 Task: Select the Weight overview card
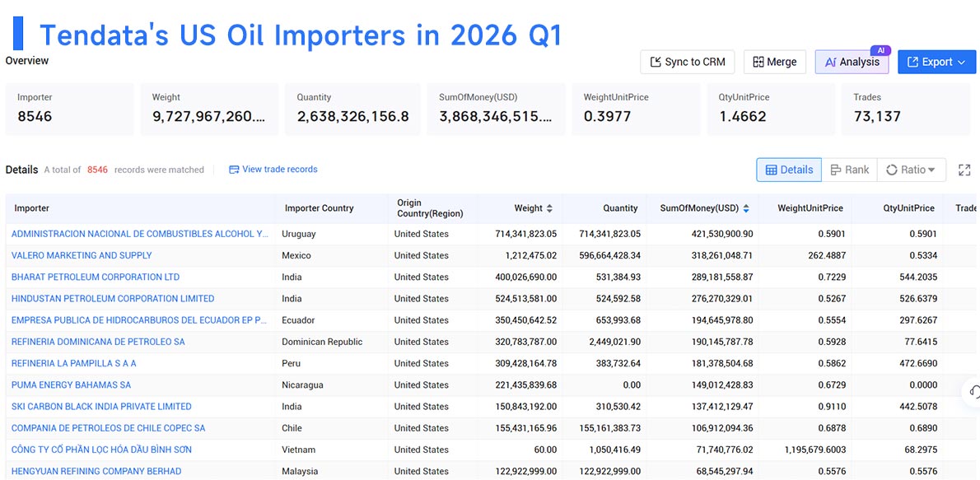click(209, 109)
